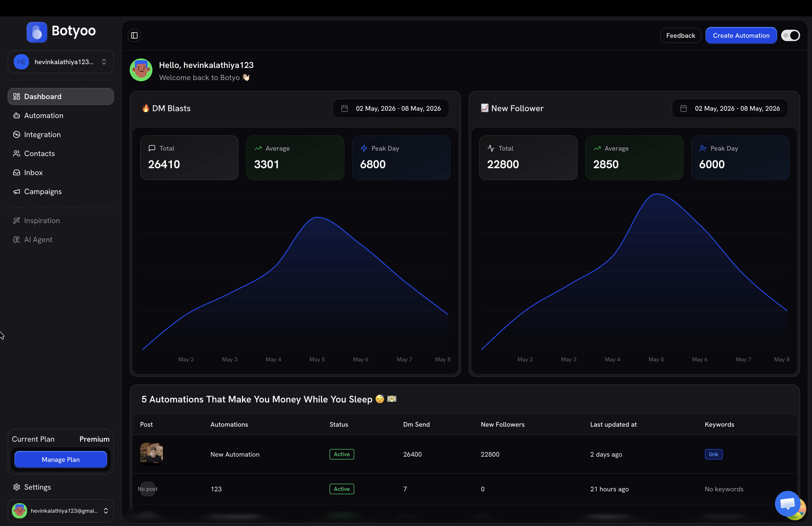Click the user avatar beside the greeting
Viewport: 812px width, 526px height.
click(x=141, y=70)
